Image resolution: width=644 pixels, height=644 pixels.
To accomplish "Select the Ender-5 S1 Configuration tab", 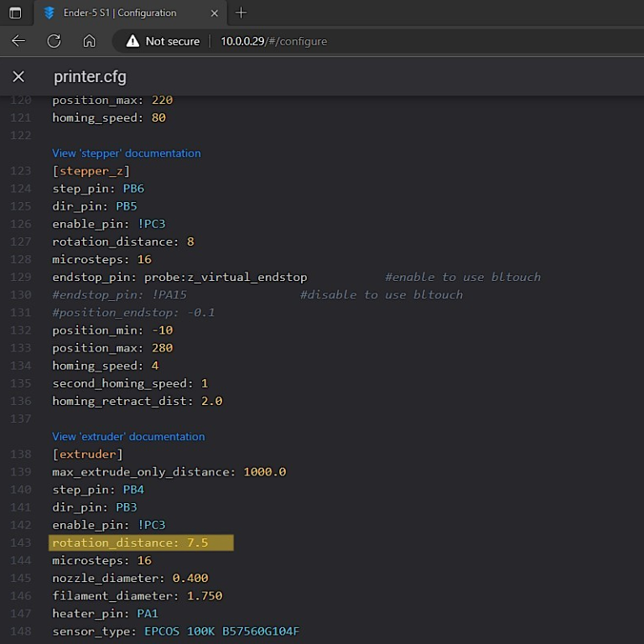I will pos(119,13).
